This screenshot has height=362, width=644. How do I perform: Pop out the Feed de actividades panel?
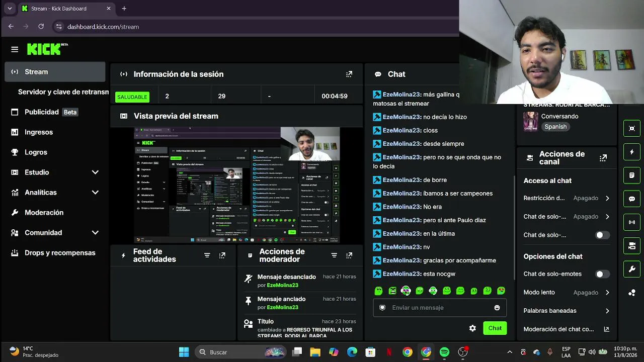click(222, 255)
